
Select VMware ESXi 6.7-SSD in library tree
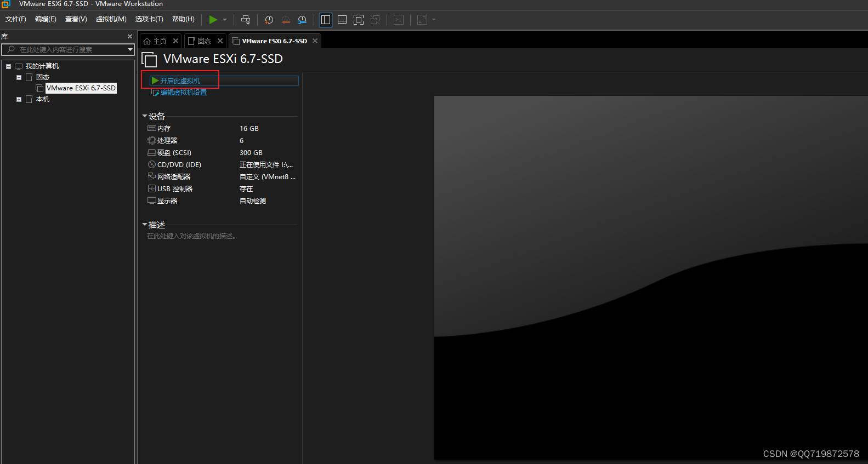pyautogui.click(x=81, y=88)
